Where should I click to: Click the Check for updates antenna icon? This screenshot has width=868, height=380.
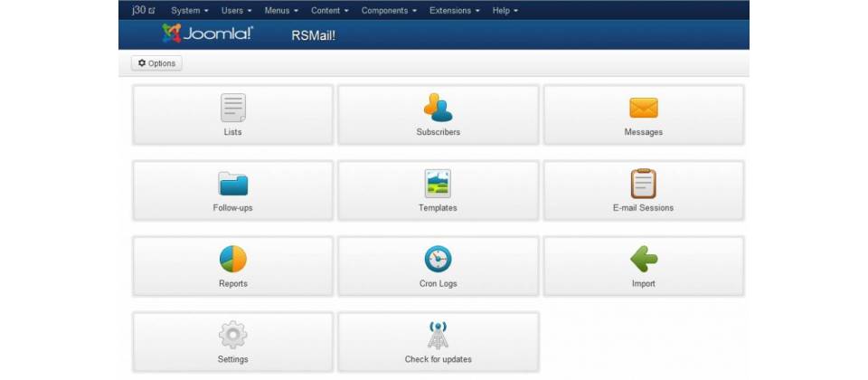[x=438, y=335]
